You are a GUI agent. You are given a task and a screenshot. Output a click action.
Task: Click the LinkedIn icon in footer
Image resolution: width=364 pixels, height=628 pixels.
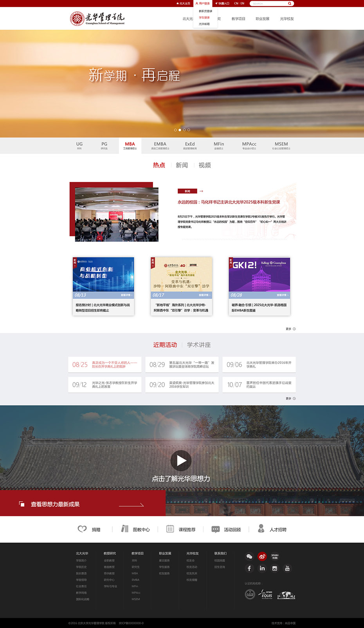click(262, 568)
